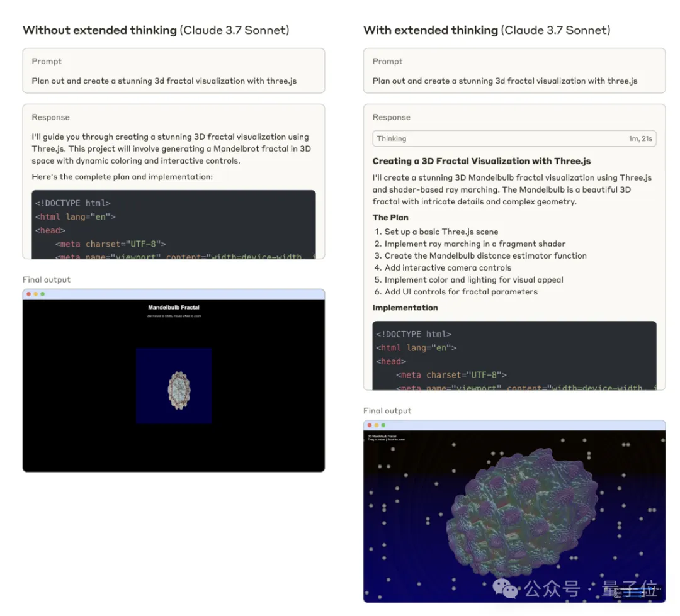Click the prompt text under 'Without extended thinking'
Viewport: 680px width, 616px height.
[x=164, y=81]
